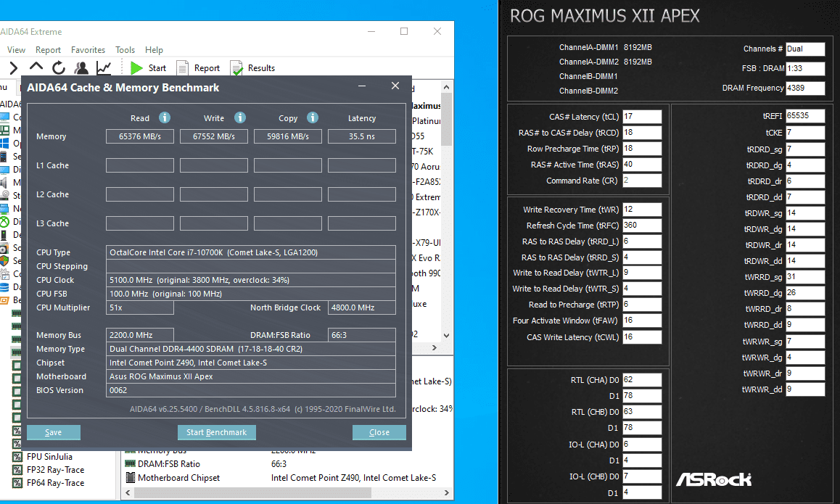Viewport: 840px width, 504px height.
Task: Open the Favorites menu
Action: tap(88, 50)
